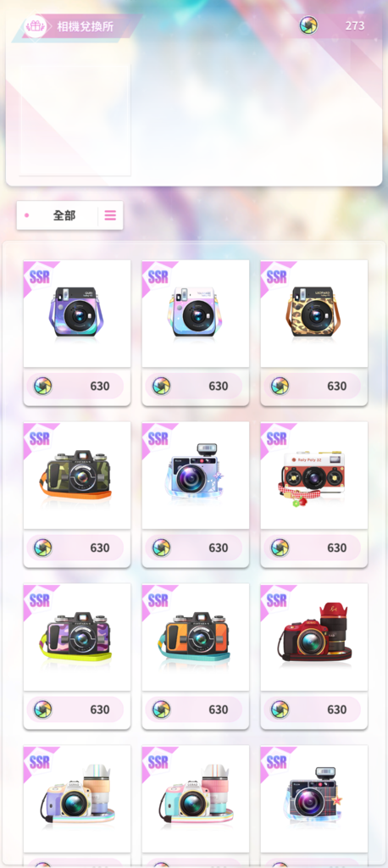The height and width of the screenshot is (868, 388).
Task: Click the pink hamburger list icon
Action: pos(110,215)
